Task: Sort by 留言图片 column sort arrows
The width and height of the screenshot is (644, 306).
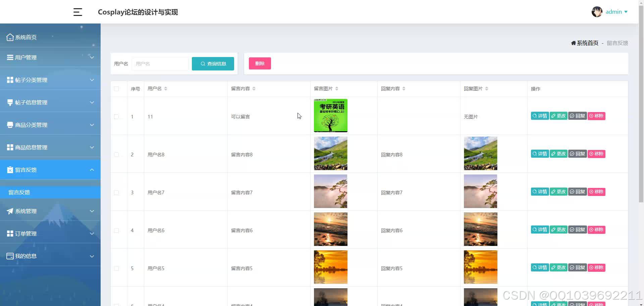Action: 337,89
